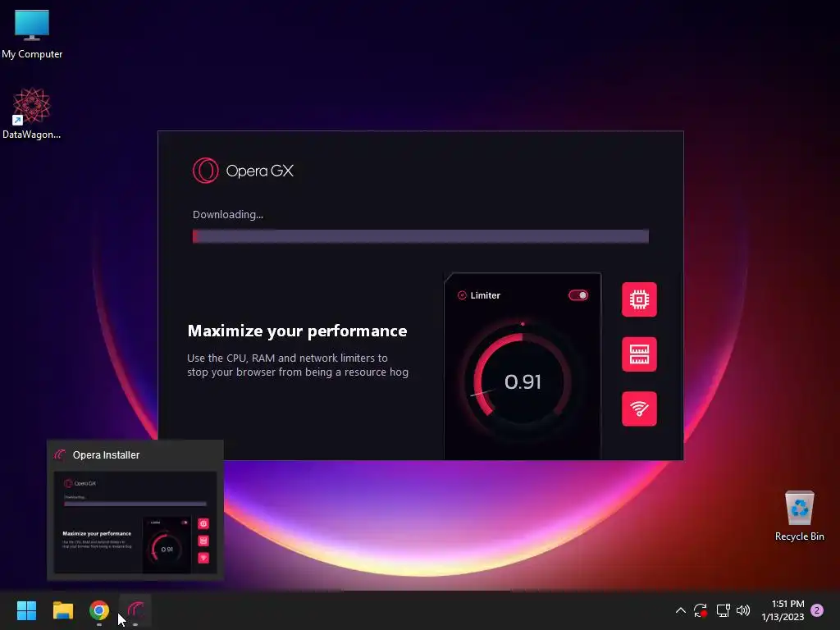Select the Opera Installer preview thumbnail
The width and height of the screenshot is (840, 630).
click(x=135, y=523)
